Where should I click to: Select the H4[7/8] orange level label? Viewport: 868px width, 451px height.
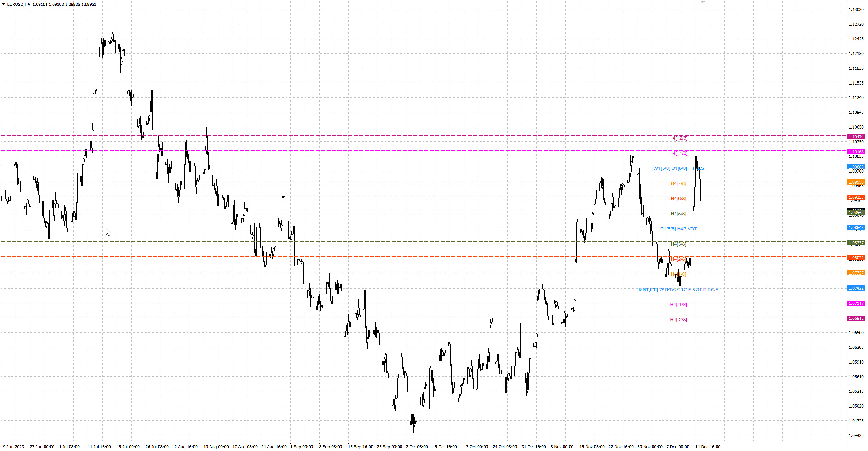coord(678,183)
